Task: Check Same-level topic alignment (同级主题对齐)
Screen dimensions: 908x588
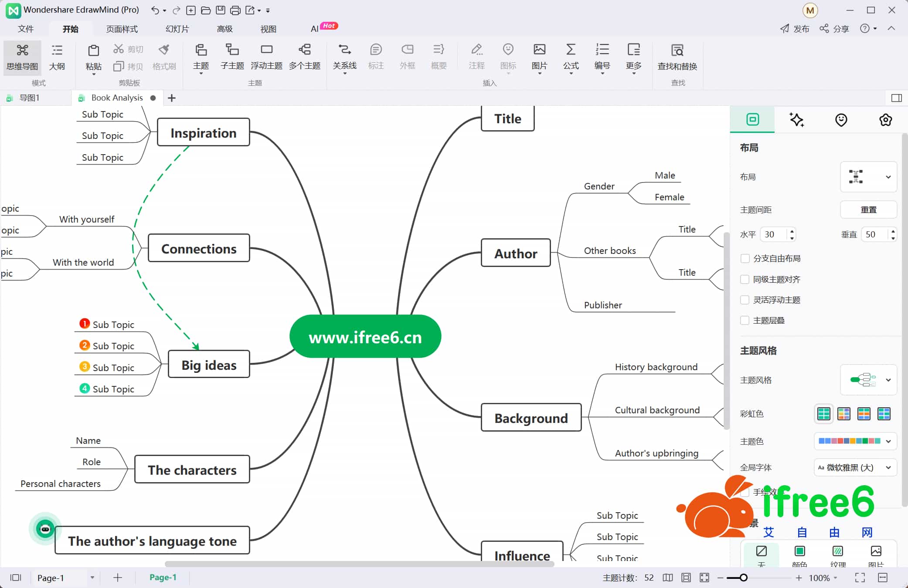Action: point(745,279)
